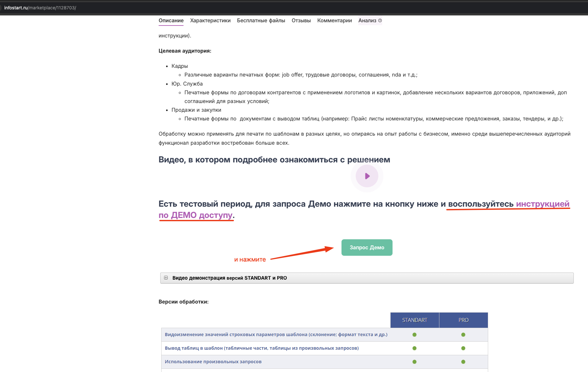Click the STANDART green dot for Видоизменение значений
This screenshot has width=588, height=372.
point(415,335)
